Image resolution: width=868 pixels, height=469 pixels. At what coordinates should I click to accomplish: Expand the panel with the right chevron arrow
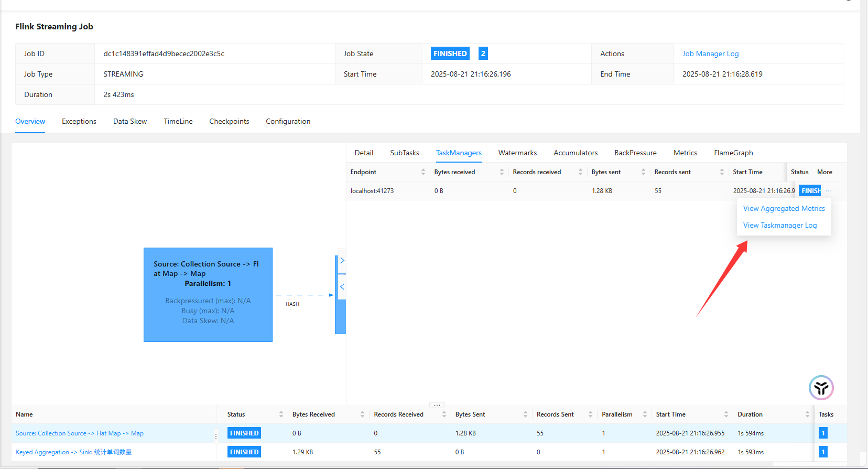coord(342,261)
